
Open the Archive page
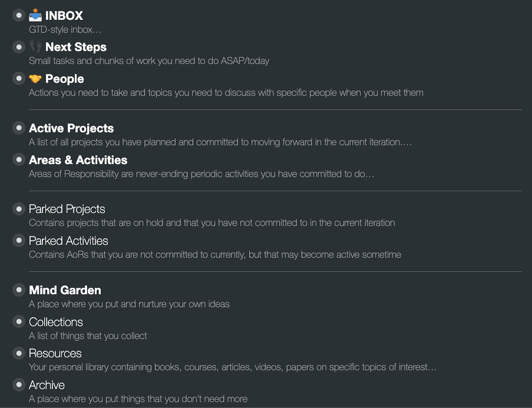(x=47, y=385)
